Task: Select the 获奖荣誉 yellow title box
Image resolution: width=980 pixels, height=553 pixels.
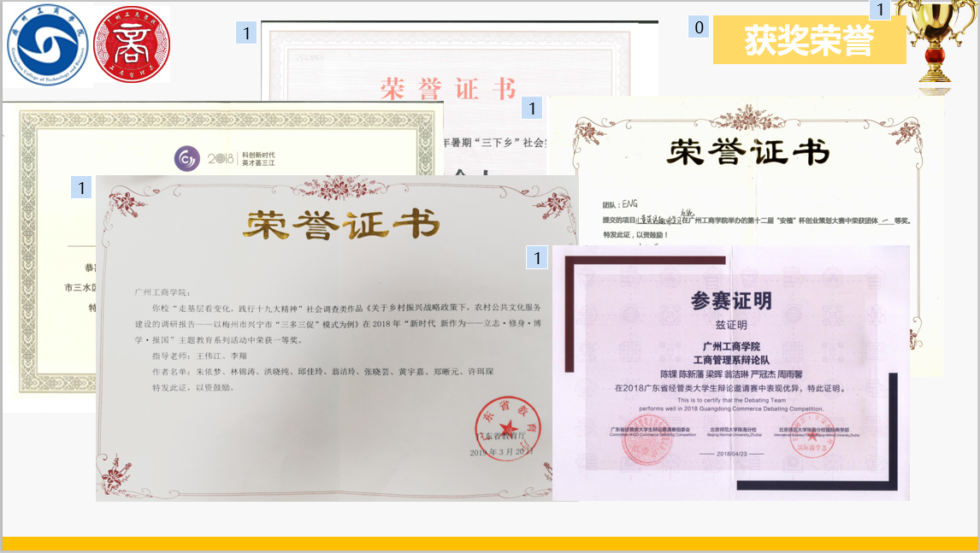Action: 809,40
